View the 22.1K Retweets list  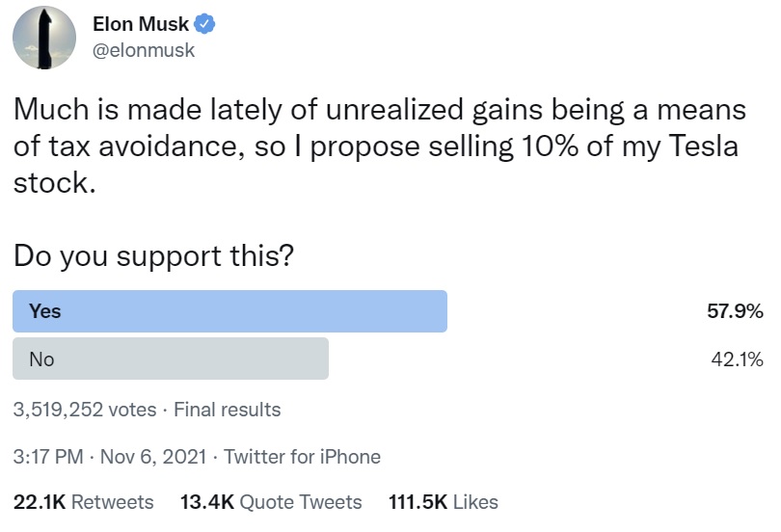pos(84,502)
